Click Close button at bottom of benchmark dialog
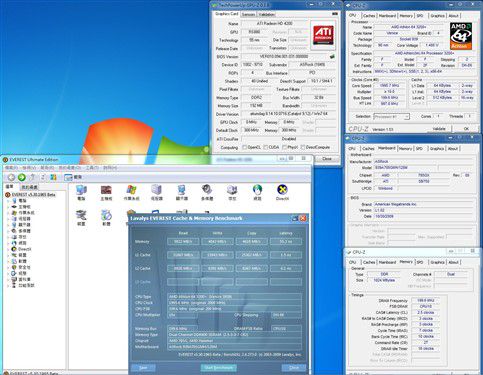The width and height of the screenshot is (483, 375). tap(294, 367)
